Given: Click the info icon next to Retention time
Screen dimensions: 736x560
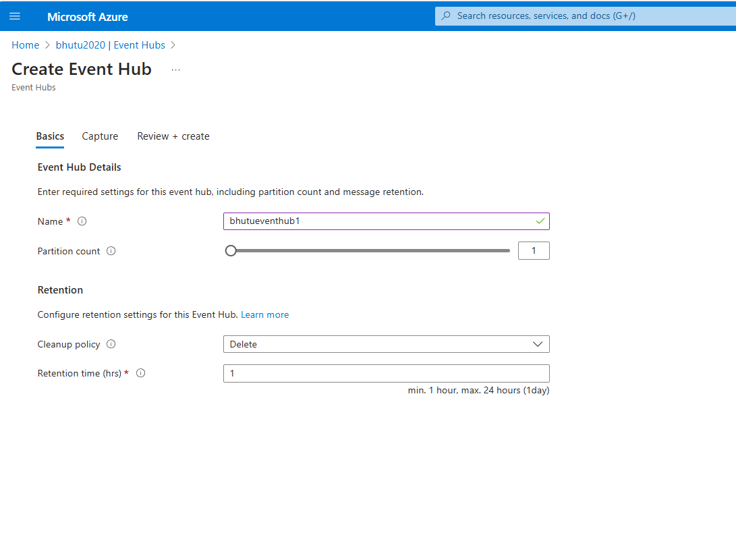Looking at the screenshot, I should tap(141, 373).
